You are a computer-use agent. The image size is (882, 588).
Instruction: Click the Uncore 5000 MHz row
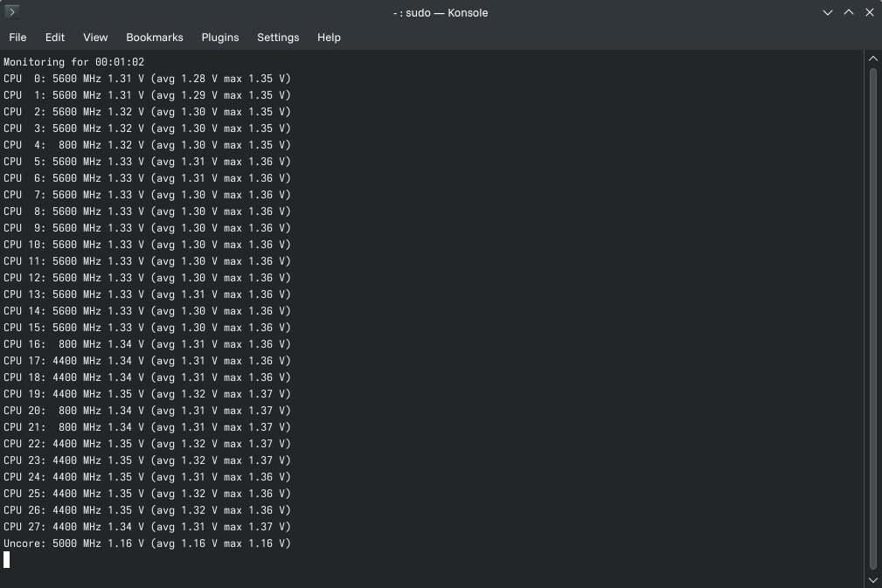click(x=147, y=543)
